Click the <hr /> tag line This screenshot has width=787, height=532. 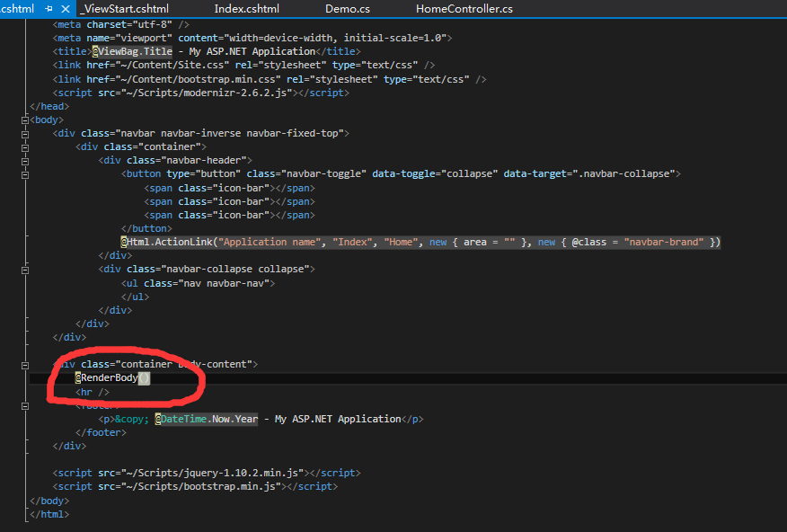(x=93, y=392)
